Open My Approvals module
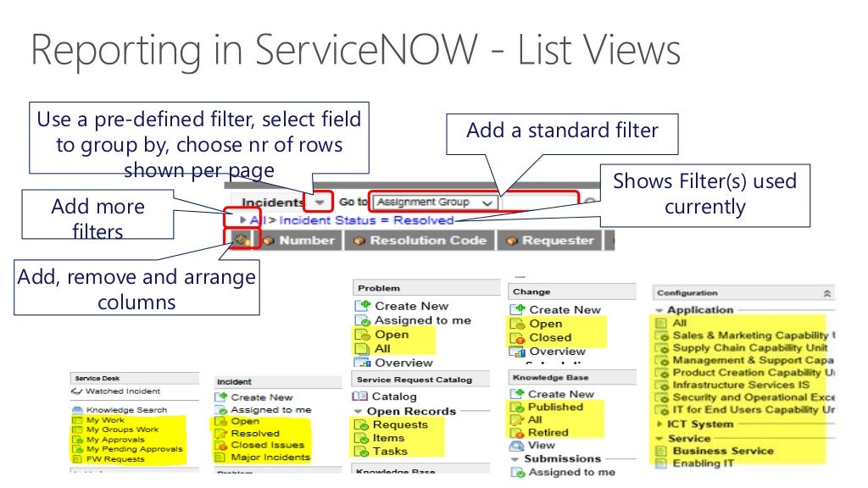This screenshot has width=868, height=488. (115, 440)
